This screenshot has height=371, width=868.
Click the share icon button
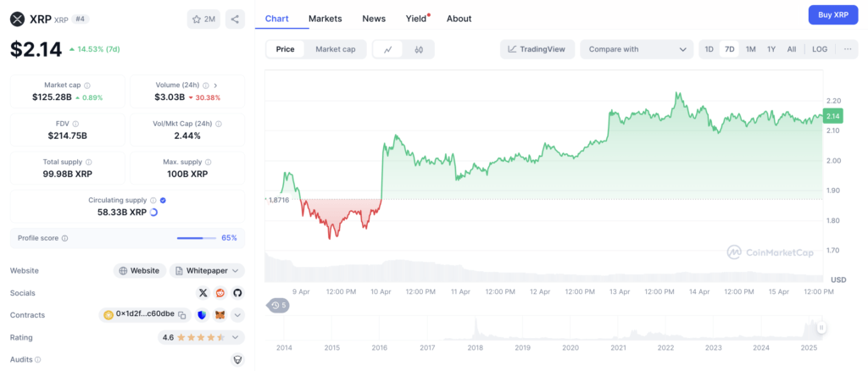click(x=235, y=19)
